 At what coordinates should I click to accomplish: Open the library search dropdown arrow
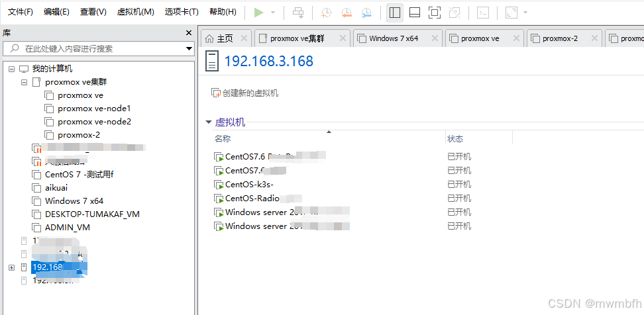[x=189, y=49]
